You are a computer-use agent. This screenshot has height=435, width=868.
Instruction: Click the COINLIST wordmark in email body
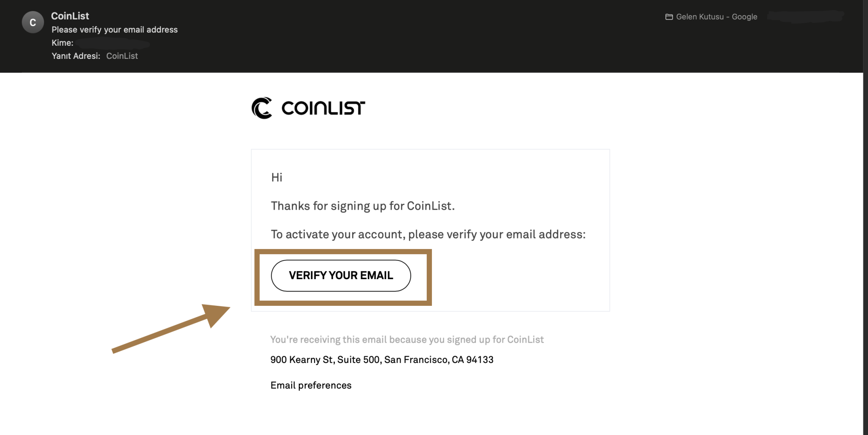click(x=323, y=108)
